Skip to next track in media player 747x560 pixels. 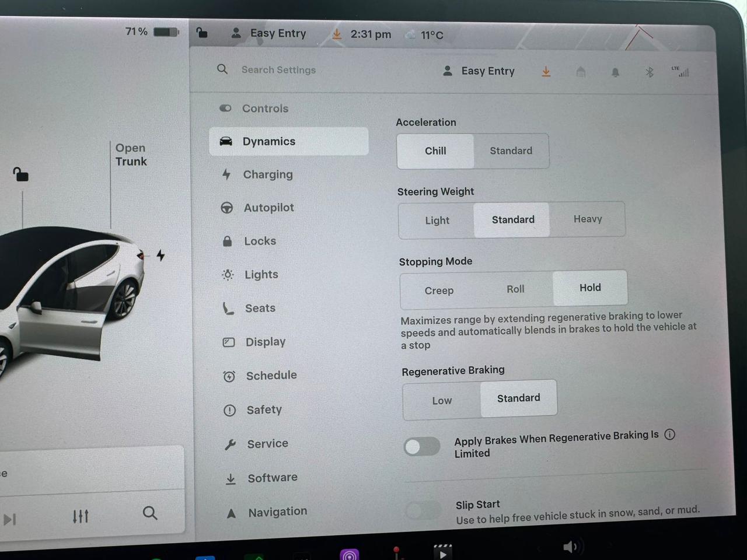[x=10, y=519]
